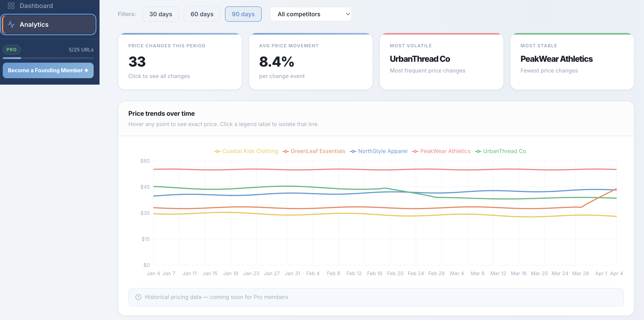Click the yellow legend marker for Coastal Kids Clothing
This screenshot has width=644, height=320.
tap(217, 151)
